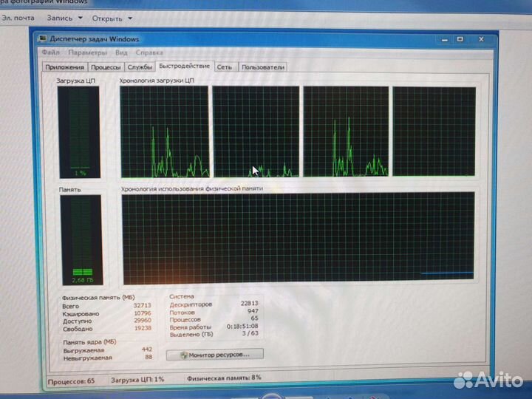532x399 pixels.
Task: Click status bar text Загрузка ЦП: 1%
Action: tap(137, 380)
